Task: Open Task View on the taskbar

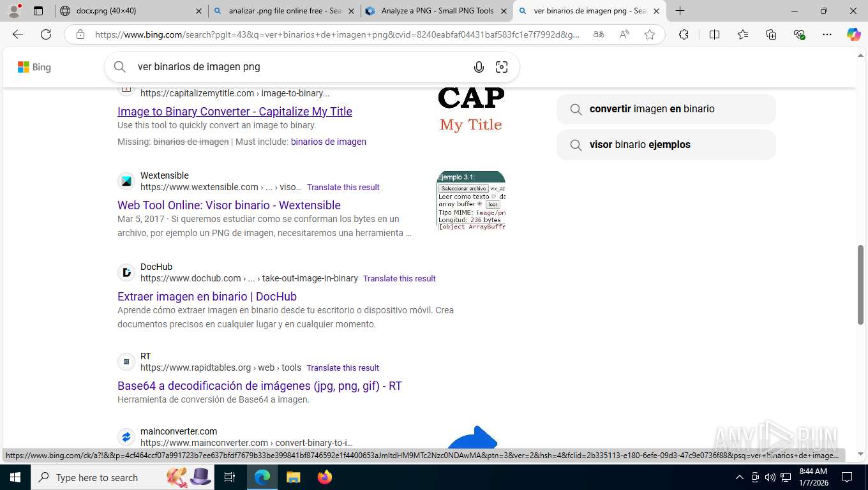Action: point(230,477)
